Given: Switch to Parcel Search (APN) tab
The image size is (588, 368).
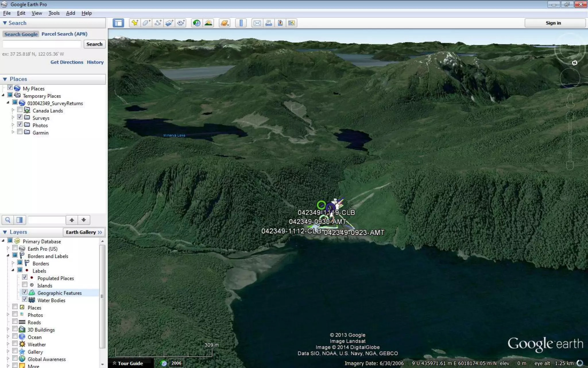Looking at the screenshot, I should [x=64, y=34].
